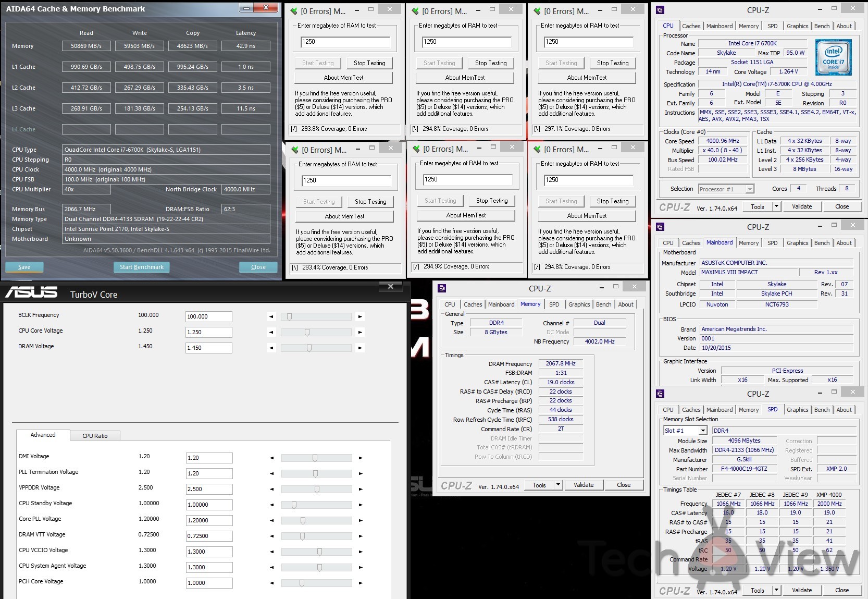Click CPU System Agent Voltage increase arrow

(x=360, y=567)
